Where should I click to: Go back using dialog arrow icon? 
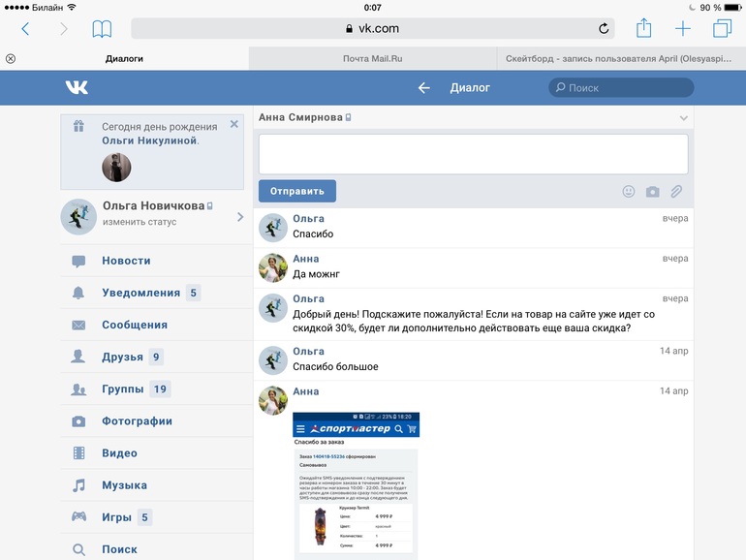point(423,88)
